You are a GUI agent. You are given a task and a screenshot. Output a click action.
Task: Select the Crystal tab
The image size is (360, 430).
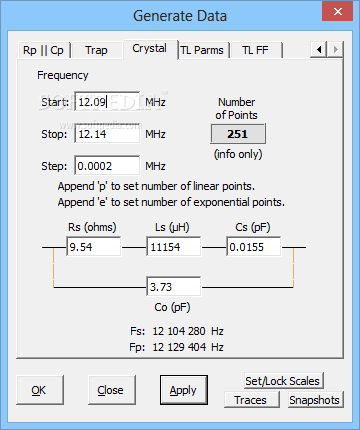(149, 49)
